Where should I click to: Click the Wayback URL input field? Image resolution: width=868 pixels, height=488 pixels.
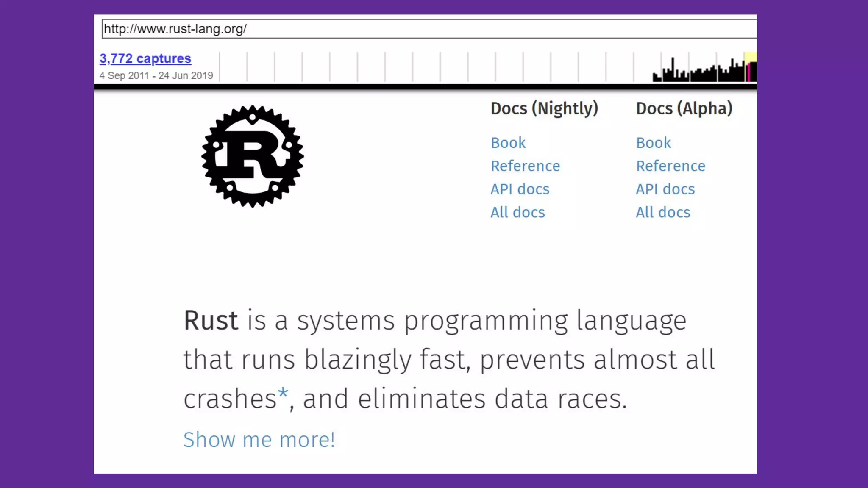pos(424,29)
